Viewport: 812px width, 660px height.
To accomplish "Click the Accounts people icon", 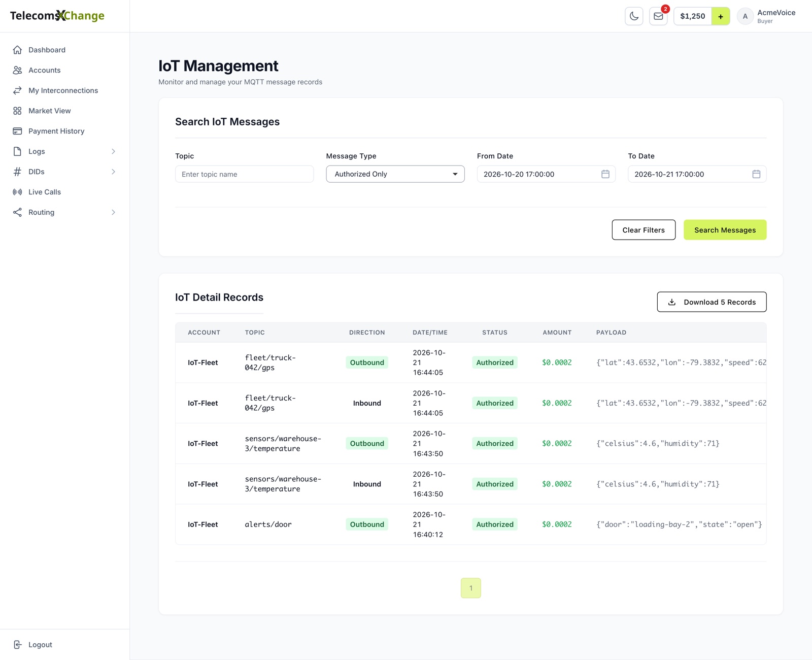I will point(17,70).
